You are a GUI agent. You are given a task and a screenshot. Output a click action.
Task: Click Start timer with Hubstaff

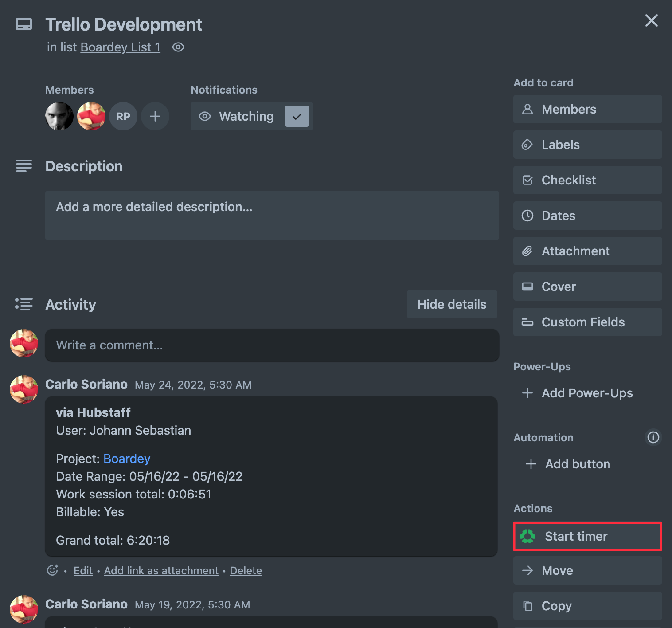(588, 537)
